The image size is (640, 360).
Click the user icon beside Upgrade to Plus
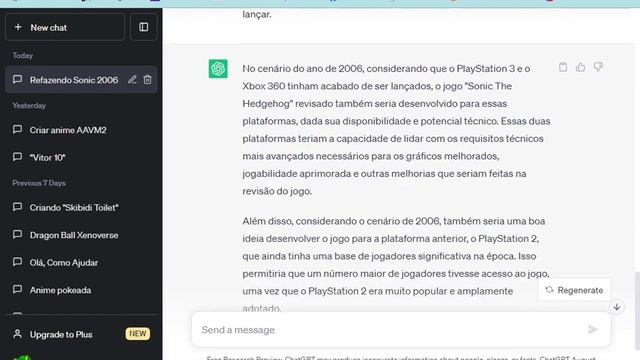click(x=18, y=334)
